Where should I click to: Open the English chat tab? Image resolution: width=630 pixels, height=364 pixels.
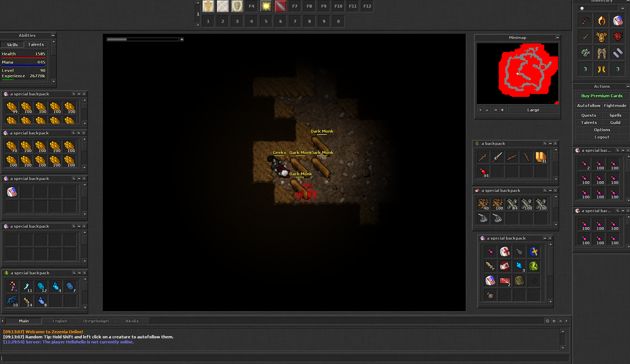pos(60,321)
